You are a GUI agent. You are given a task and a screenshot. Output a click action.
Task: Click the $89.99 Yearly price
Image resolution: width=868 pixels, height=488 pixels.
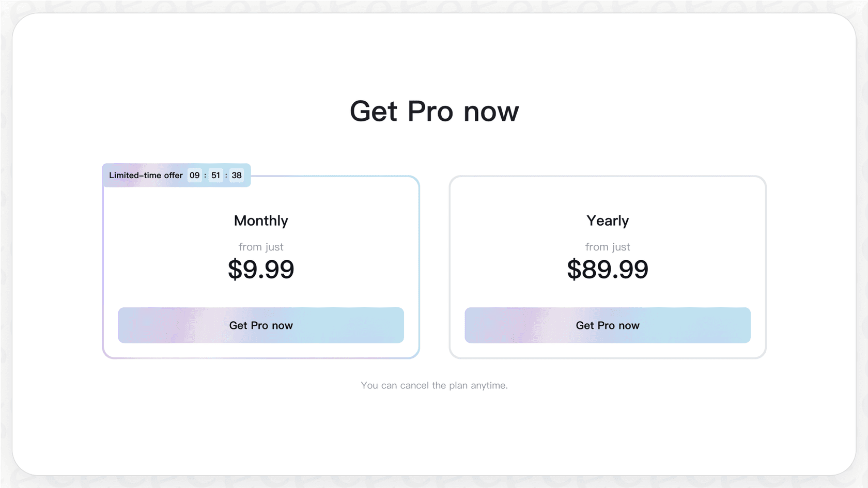608,269
